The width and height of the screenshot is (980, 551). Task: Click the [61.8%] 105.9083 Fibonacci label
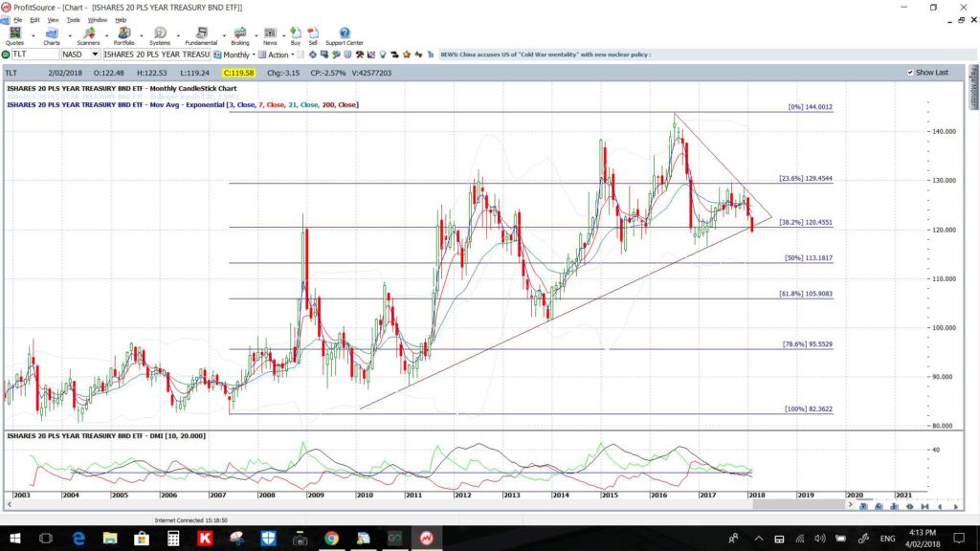click(806, 294)
